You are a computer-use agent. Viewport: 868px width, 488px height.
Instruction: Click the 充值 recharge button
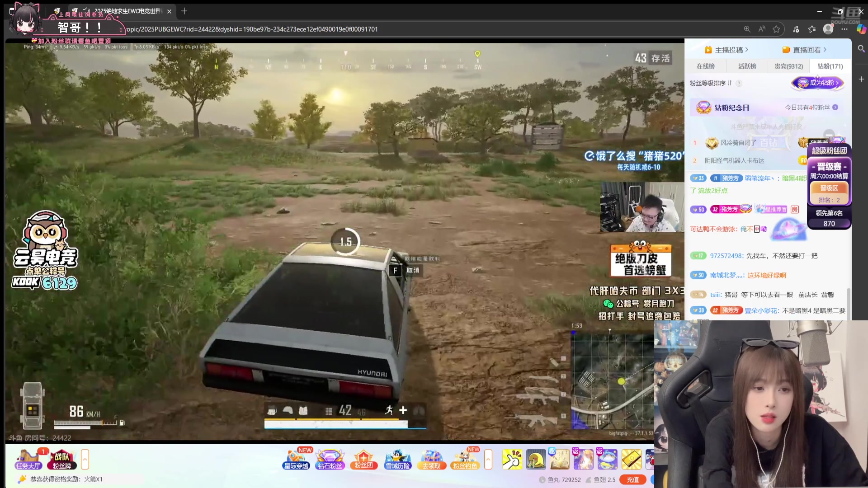pos(632,479)
